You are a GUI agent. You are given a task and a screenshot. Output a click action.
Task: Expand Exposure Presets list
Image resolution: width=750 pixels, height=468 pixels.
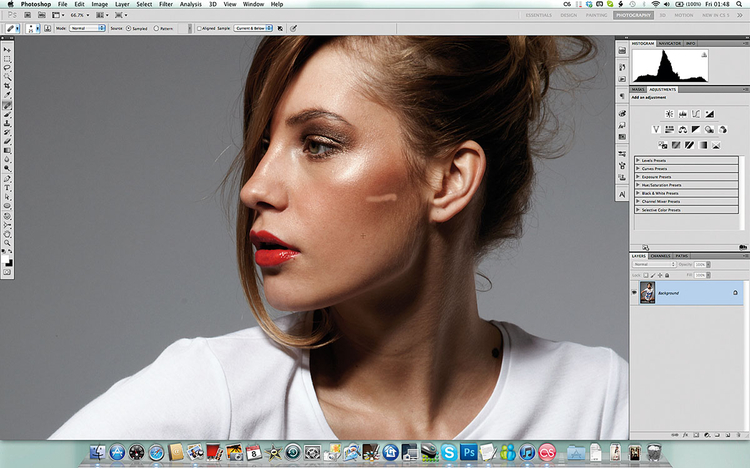click(x=638, y=177)
